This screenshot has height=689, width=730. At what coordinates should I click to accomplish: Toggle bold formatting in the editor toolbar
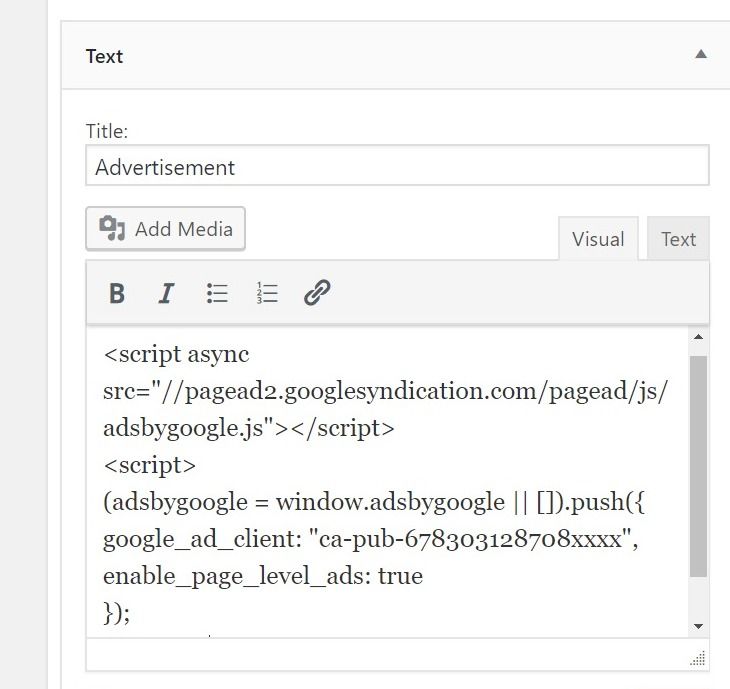[x=117, y=293]
